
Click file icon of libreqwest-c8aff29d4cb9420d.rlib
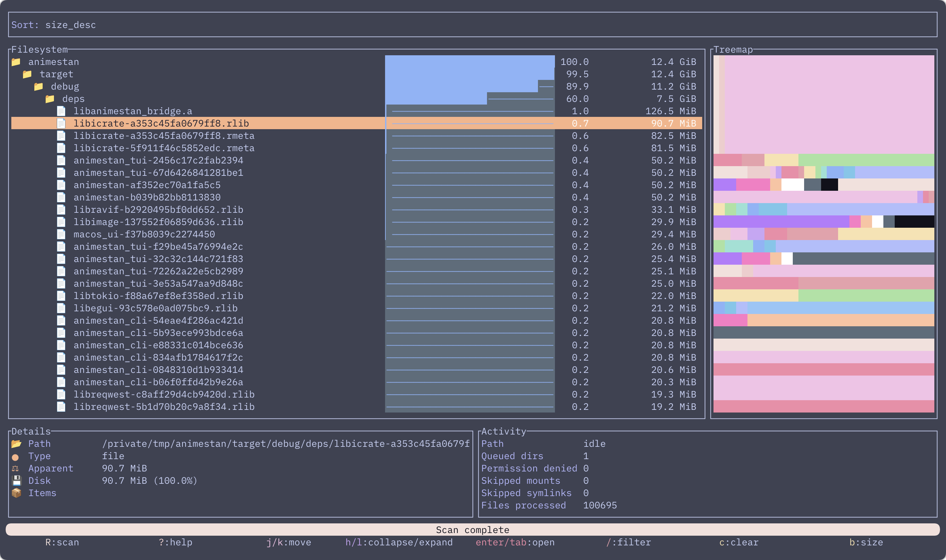61,395
